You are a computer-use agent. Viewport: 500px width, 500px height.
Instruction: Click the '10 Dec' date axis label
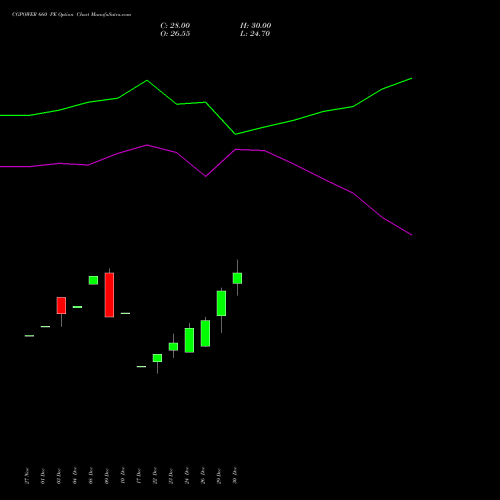[x=123, y=476]
